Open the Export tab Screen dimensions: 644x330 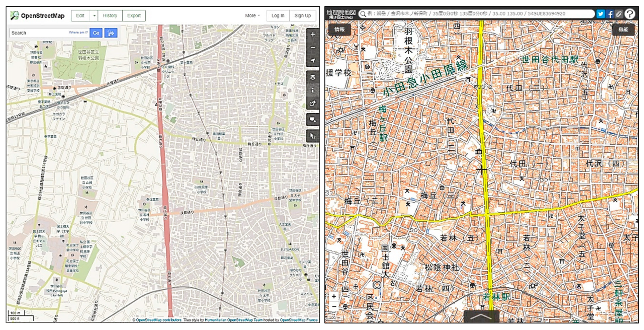coord(134,16)
